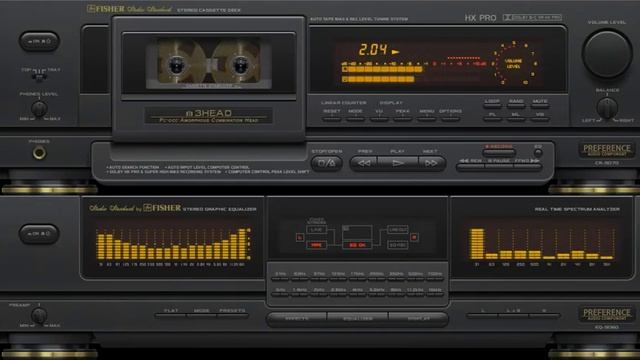Toggle the equalizer unit power button

pos(39,234)
